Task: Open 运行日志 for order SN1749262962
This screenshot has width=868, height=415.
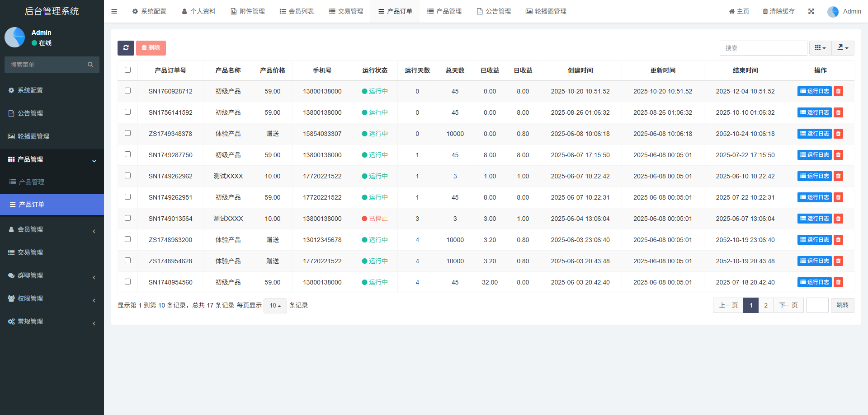Action: [x=814, y=176]
